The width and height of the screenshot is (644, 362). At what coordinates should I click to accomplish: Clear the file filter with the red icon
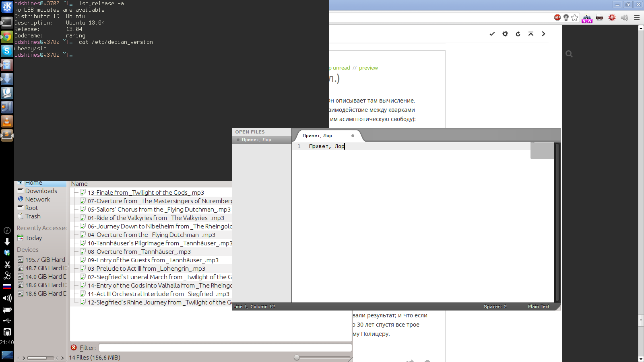[x=74, y=348]
